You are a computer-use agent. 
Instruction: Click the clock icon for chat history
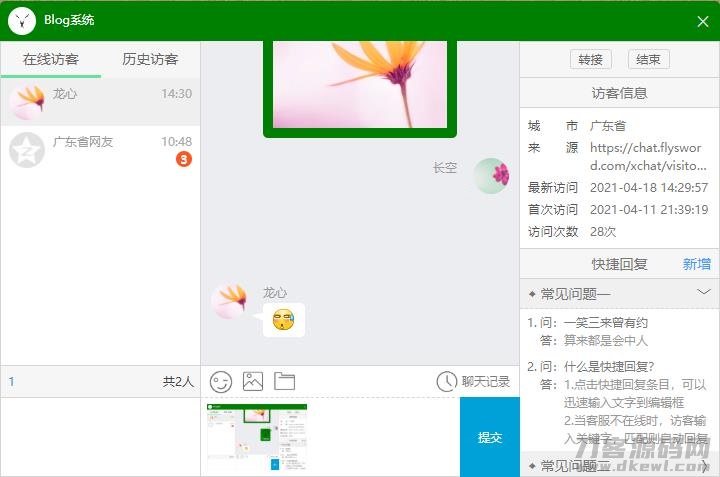(x=447, y=382)
